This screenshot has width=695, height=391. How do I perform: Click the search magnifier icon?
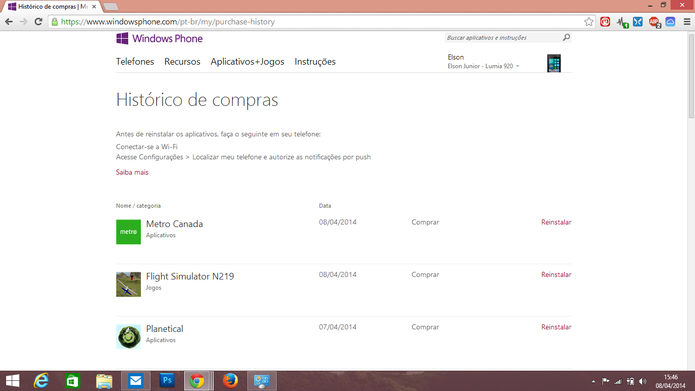566,38
